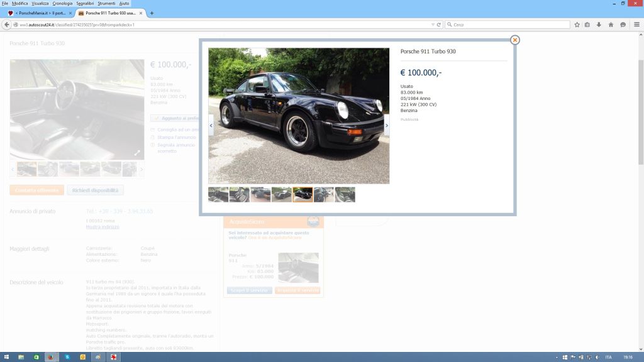Open the Firefox taskbar icon
The width and height of the screenshot is (644, 362).
pos(51,357)
